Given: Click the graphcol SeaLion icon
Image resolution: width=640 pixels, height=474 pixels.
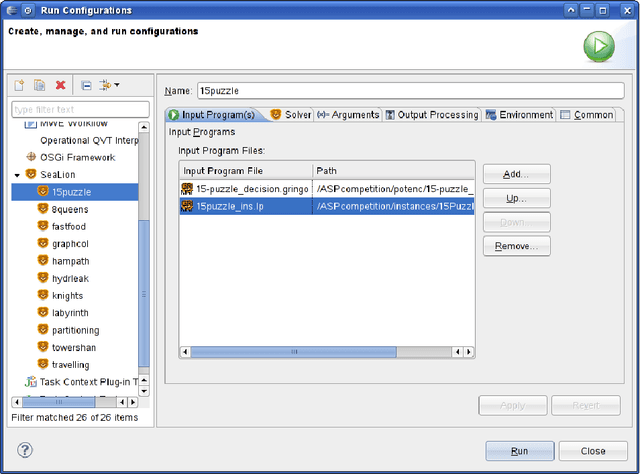Looking at the screenshot, I should pos(43,243).
